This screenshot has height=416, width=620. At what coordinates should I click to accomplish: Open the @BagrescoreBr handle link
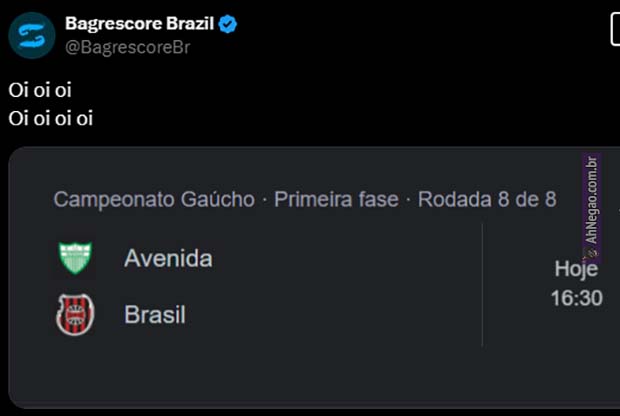pos(127,46)
